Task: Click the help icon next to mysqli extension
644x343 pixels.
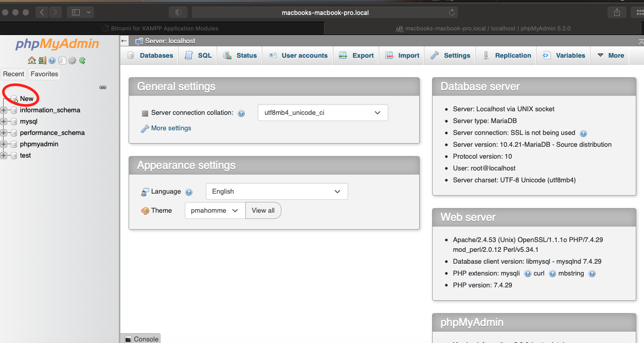Action: pos(528,273)
